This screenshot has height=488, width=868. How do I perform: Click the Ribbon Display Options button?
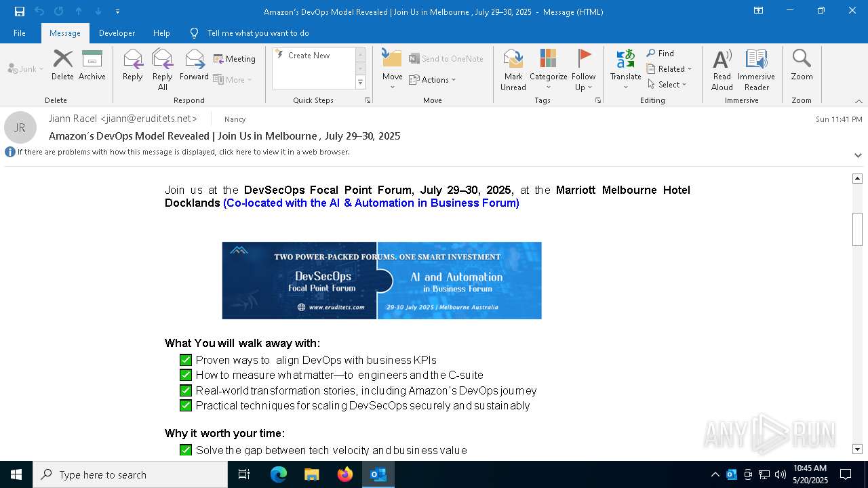(758, 11)
